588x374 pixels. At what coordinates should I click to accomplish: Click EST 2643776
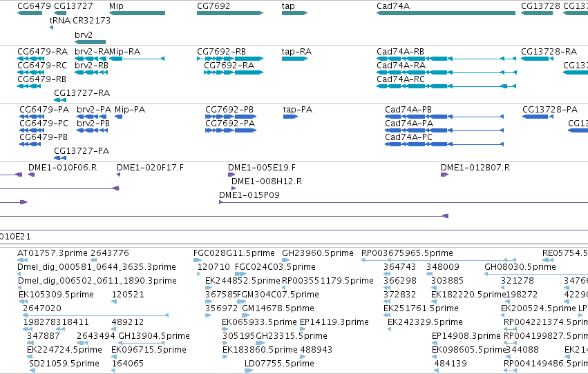(94, 260)
